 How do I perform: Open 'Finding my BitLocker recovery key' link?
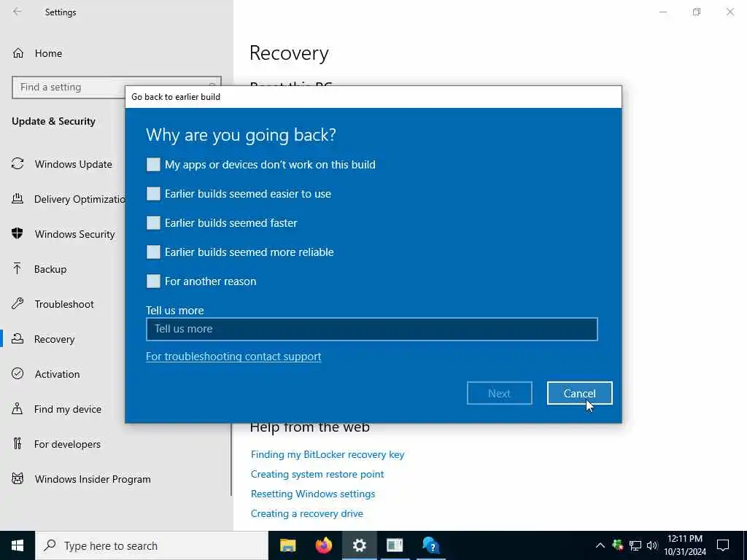(328, 454)
